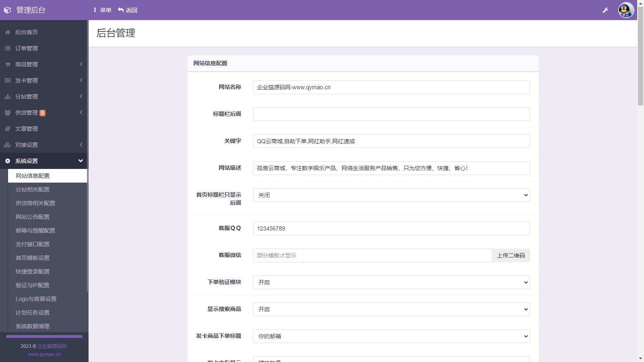Click the home icon for 后台首页
Viewport: 644px width, 362px height.
click(8, 32)
